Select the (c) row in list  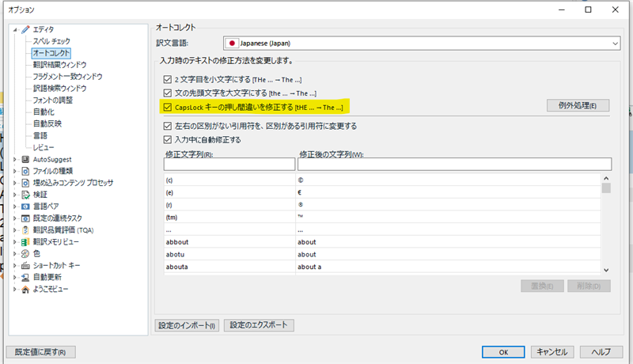382,180
